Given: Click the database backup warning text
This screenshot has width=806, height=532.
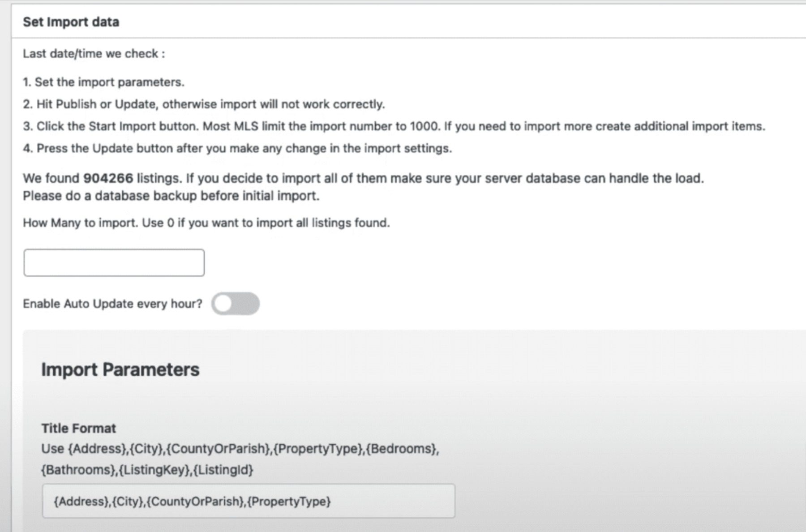Looking at the screenshot, I should (171, 196).
